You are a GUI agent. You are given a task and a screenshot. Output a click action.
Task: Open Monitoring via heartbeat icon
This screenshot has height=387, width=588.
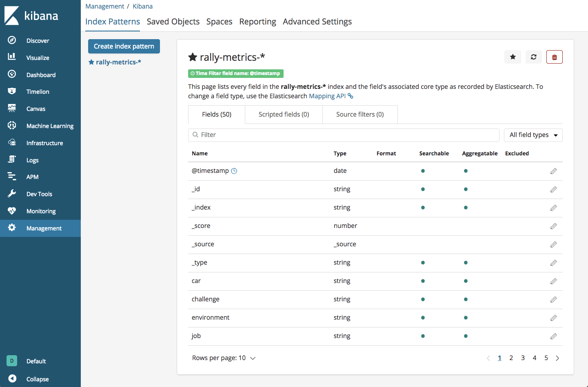point(12,210)
